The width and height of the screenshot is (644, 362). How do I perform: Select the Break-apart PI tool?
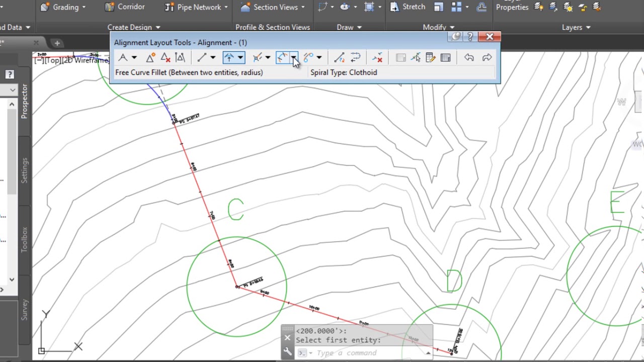(x=180, y=58)
